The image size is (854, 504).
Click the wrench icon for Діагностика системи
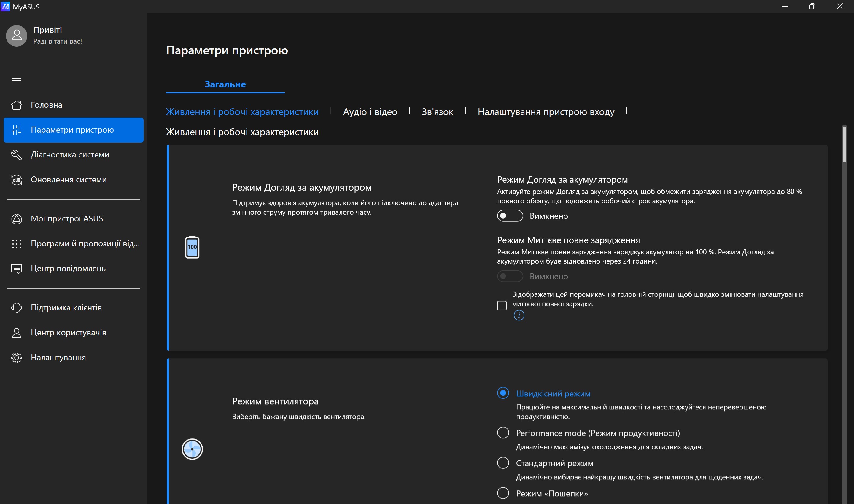coord(17,155)
